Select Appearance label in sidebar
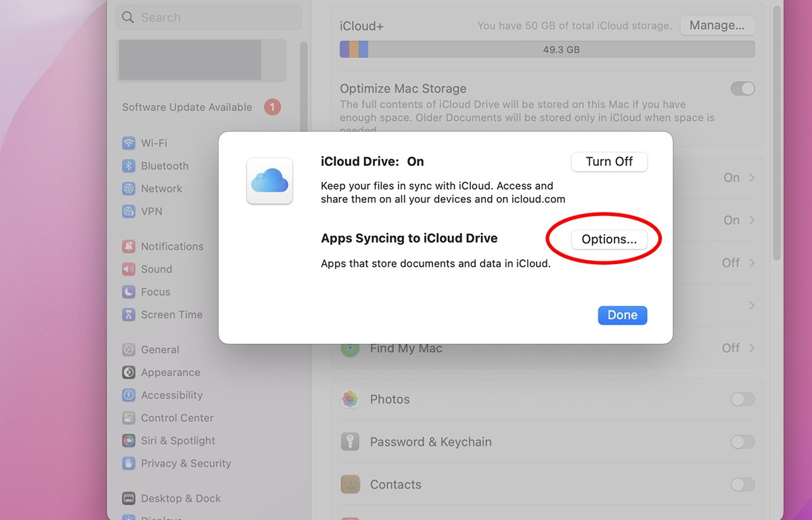Image resolution: width=812 pixels, height=520 pixels. click(170, 372)
